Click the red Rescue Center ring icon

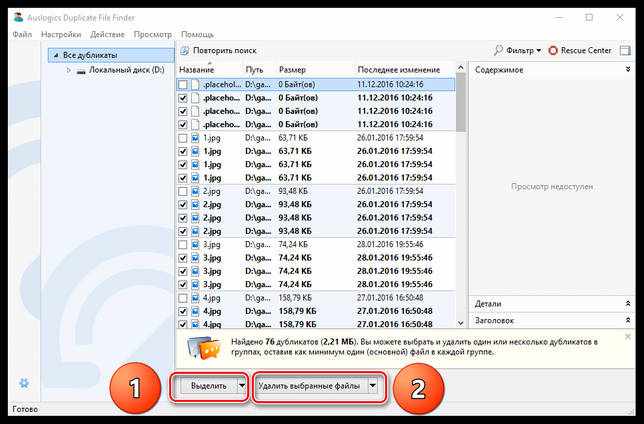pyautogui.click(x=553, y=51)
